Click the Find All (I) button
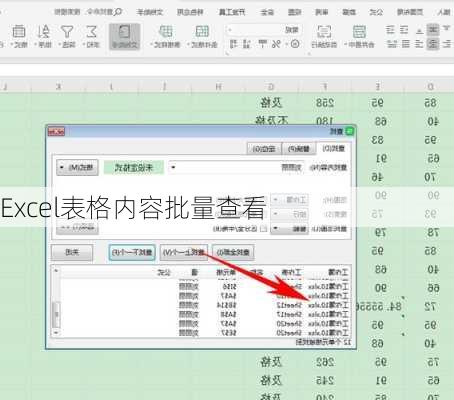 click(233, 253)
